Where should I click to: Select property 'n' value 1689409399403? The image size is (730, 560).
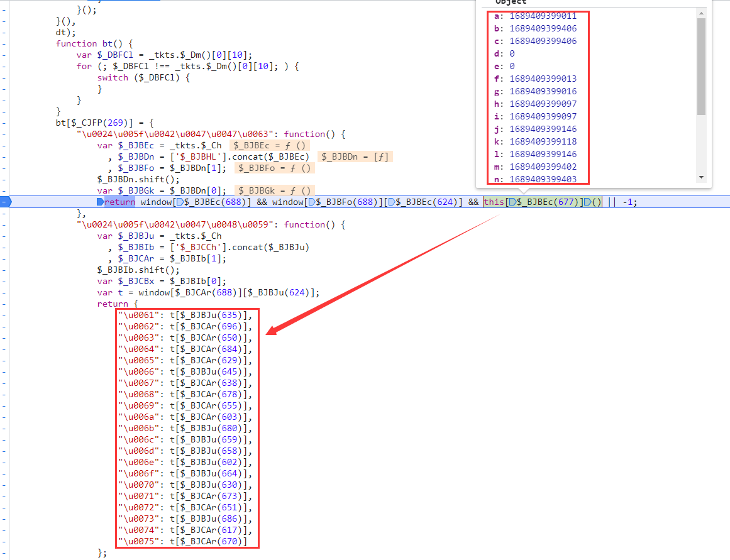(543, 179)
